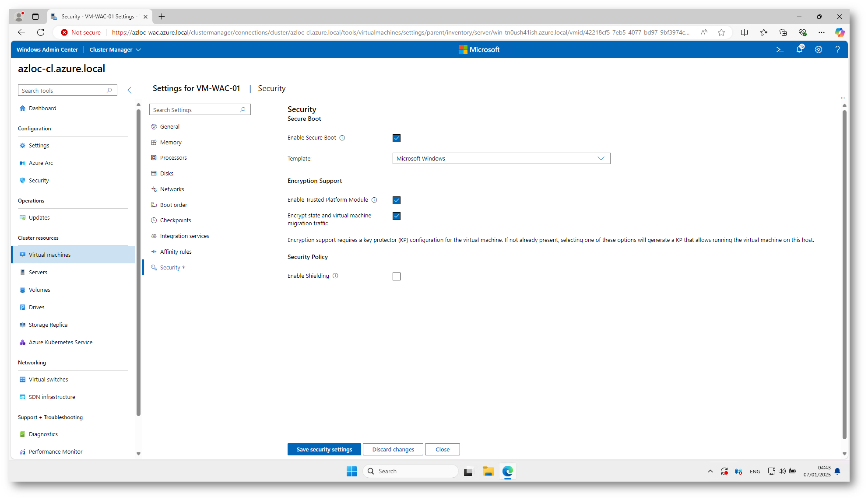Click Edge icon in taskbar
Screen dimensions: 868x500
pyautogui.click(x=507, y=471)
